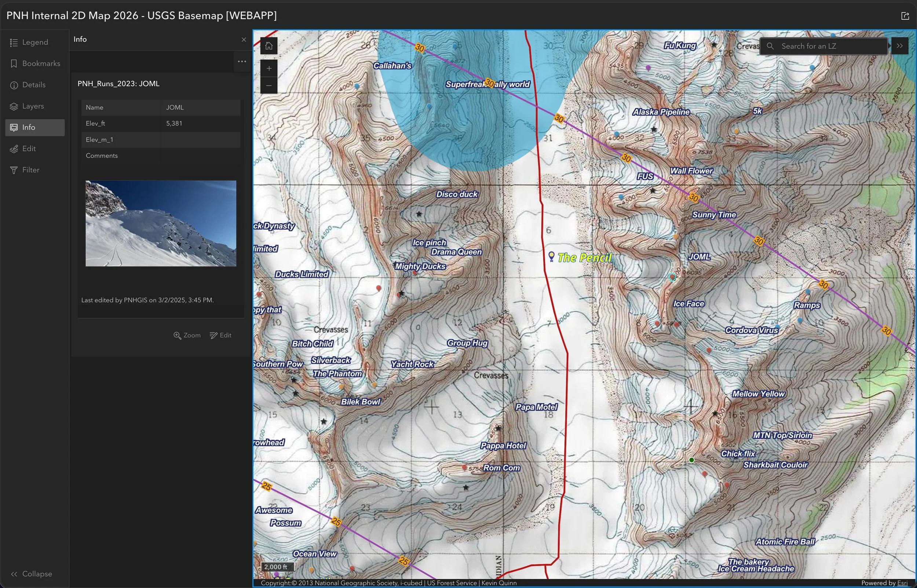The image size is (917, 588).
Task: Zoom in with the plus button
Action: tap(269, 68)
